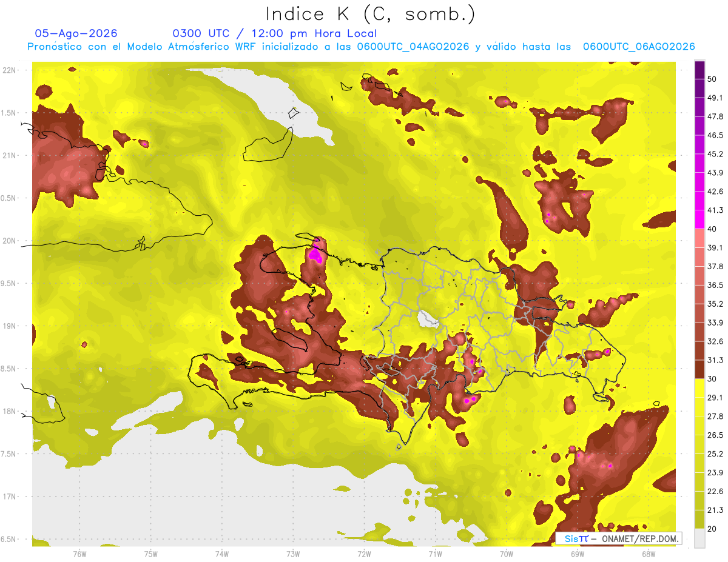Click the '68W' longitude axis label
This screenshot has height=562, width=728.
click(649, 554)
